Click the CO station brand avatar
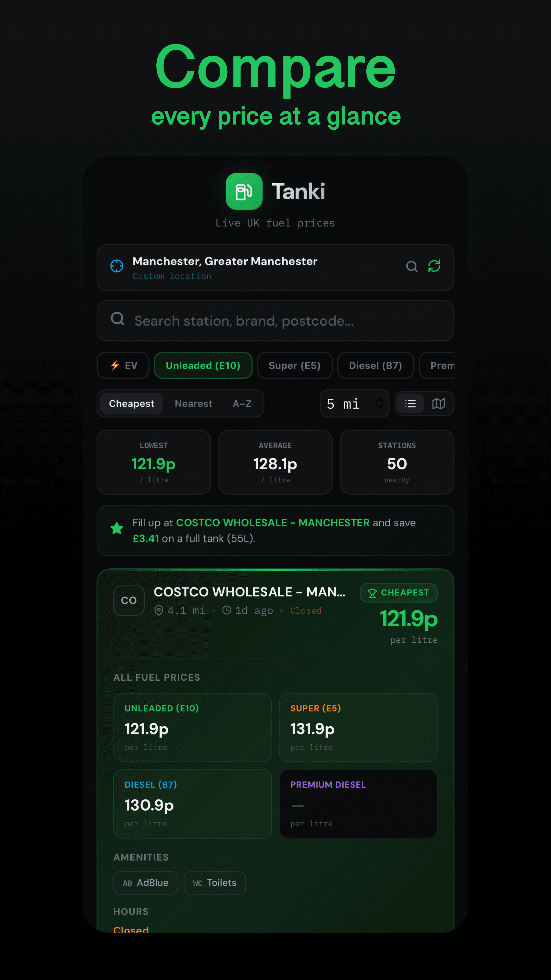Viewport: 551px width, 980px height. click(129, 600)
